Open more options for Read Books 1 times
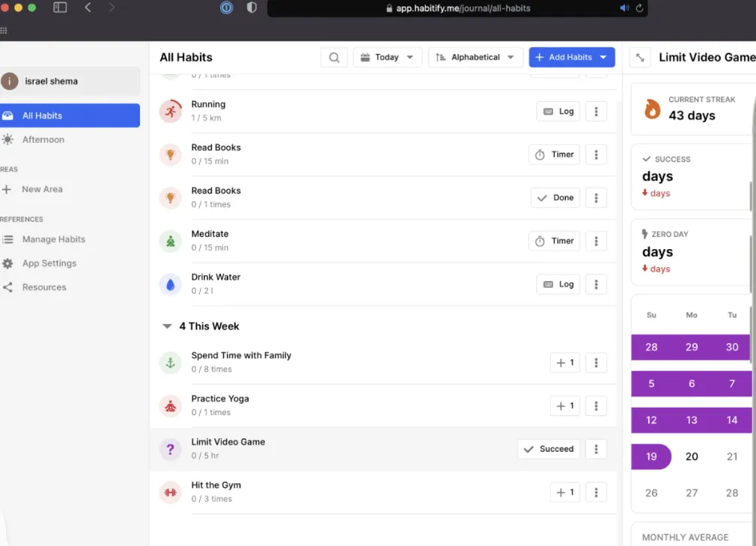 point(597,197)
